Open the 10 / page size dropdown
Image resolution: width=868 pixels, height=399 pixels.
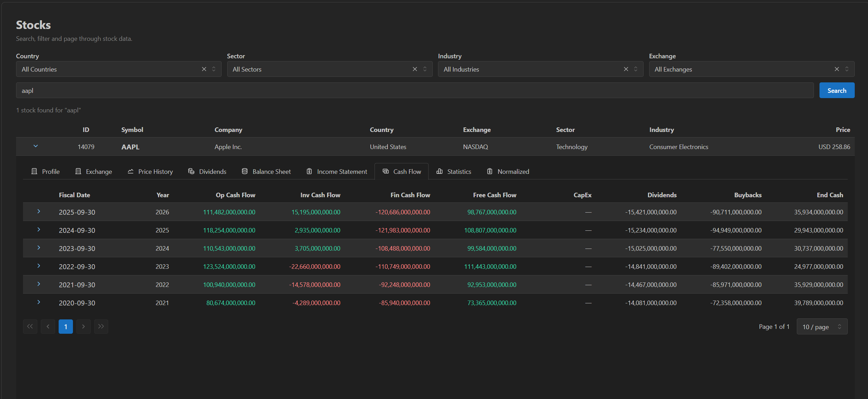[x=822, y=327]
